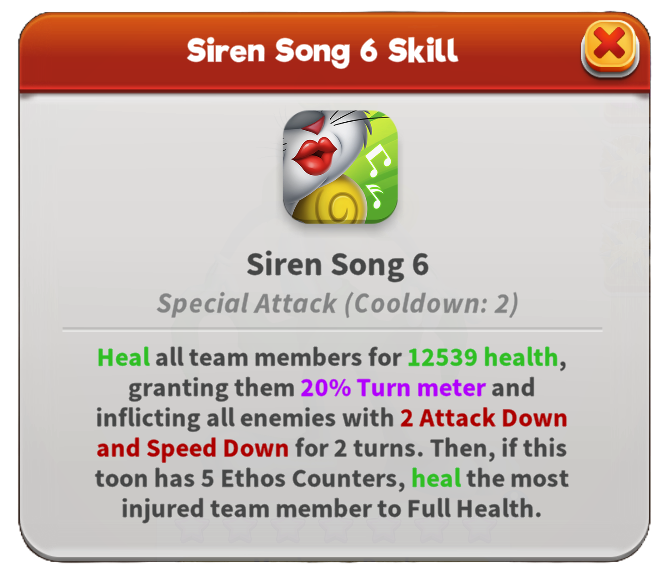
Task: Tap the Siren Song skill icon
Action: pos(340,167)
